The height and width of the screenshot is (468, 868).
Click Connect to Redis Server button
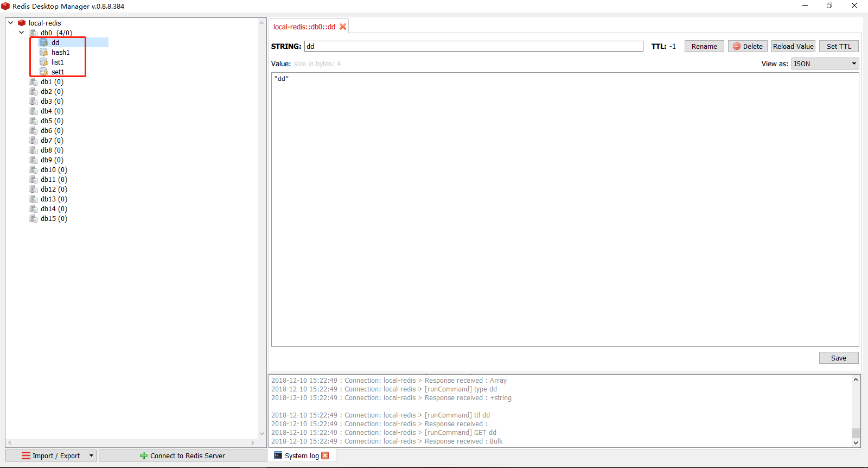(x=182, y=456)
